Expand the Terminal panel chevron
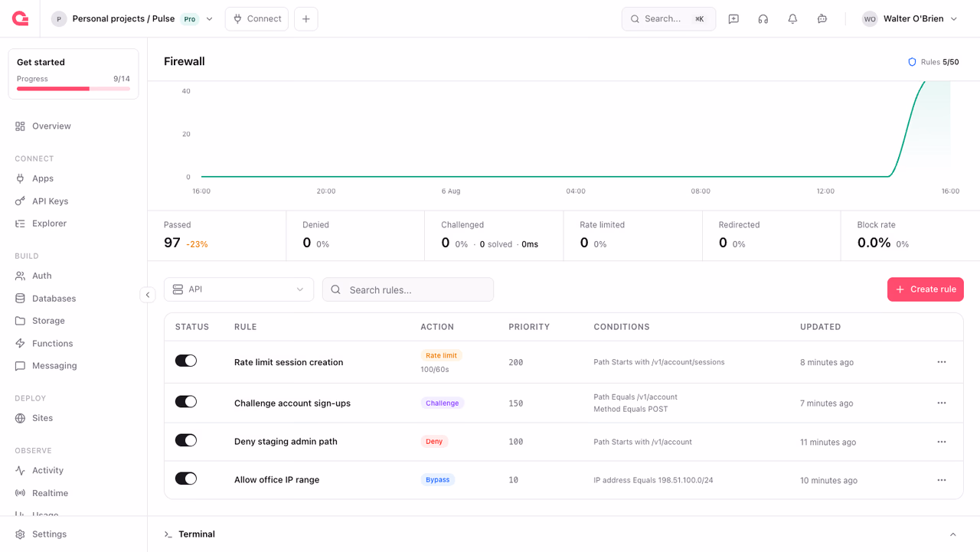Image resolution: width=980 pixels, height=552 pixels. (x=953, y=534)
